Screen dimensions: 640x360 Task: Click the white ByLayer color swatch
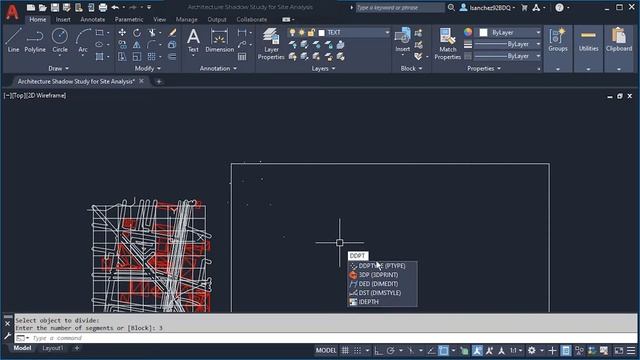483,33
